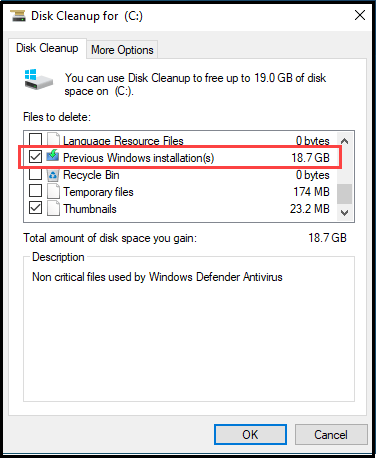Uncheck the Thumbnails checkbox
The height and width of the screenshot is (458, 376).
click(x=35, y=208)
